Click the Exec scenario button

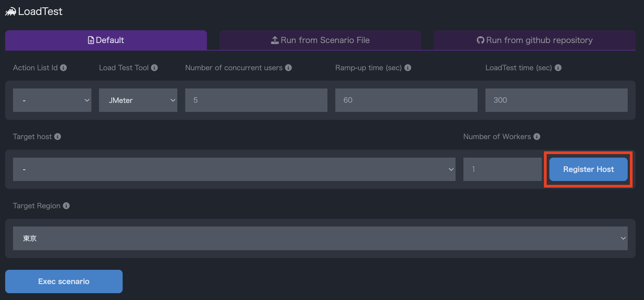[64, 281]
